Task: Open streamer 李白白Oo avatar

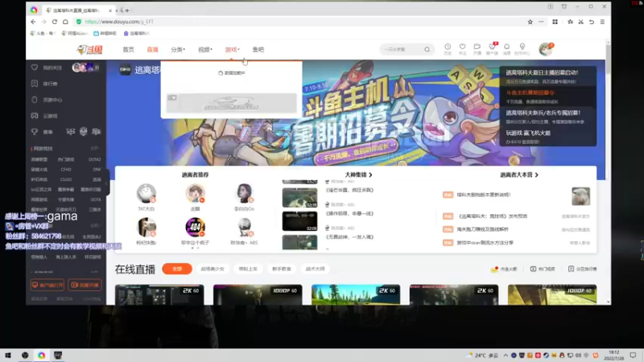Action: click(x=245, y=193)
